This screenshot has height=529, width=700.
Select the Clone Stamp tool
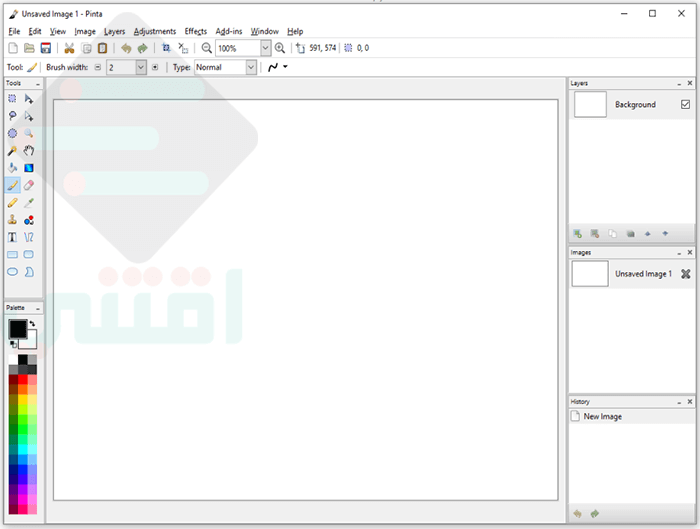pos(12,220)
